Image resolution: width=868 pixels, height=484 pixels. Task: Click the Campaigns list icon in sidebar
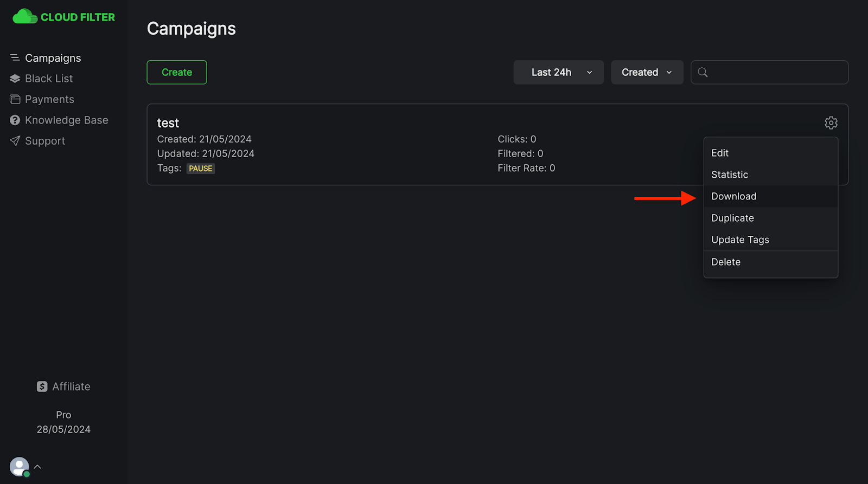(x=15, y=58)
